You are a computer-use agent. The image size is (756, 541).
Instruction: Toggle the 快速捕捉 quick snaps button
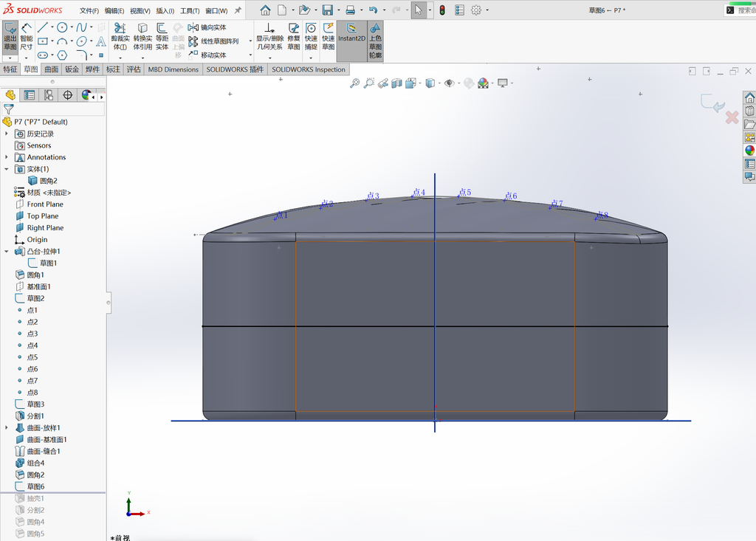[311, 37]
